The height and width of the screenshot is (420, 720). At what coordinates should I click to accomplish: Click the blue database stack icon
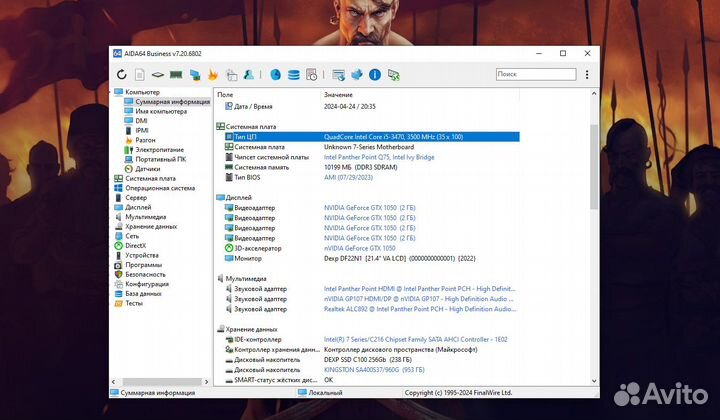(293, 74)
